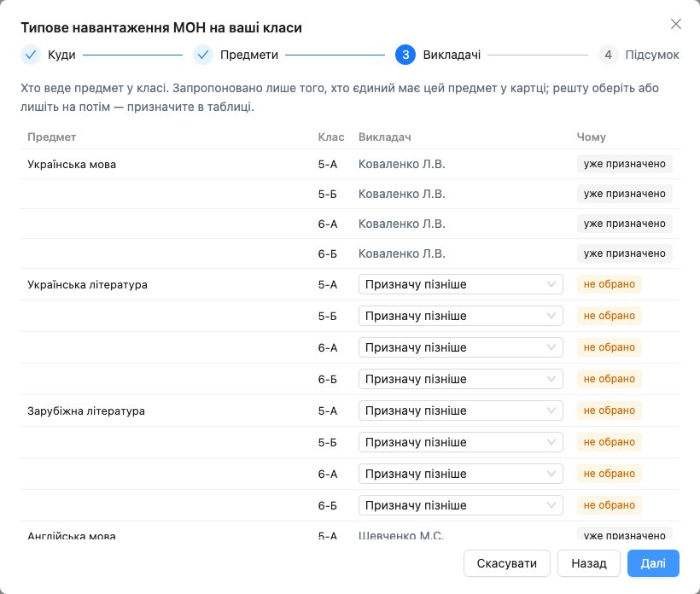700x594 pixels.
Task: Click 'не обрано' badge for Українська література 6-Б
Action: click(x=610, y=379)
